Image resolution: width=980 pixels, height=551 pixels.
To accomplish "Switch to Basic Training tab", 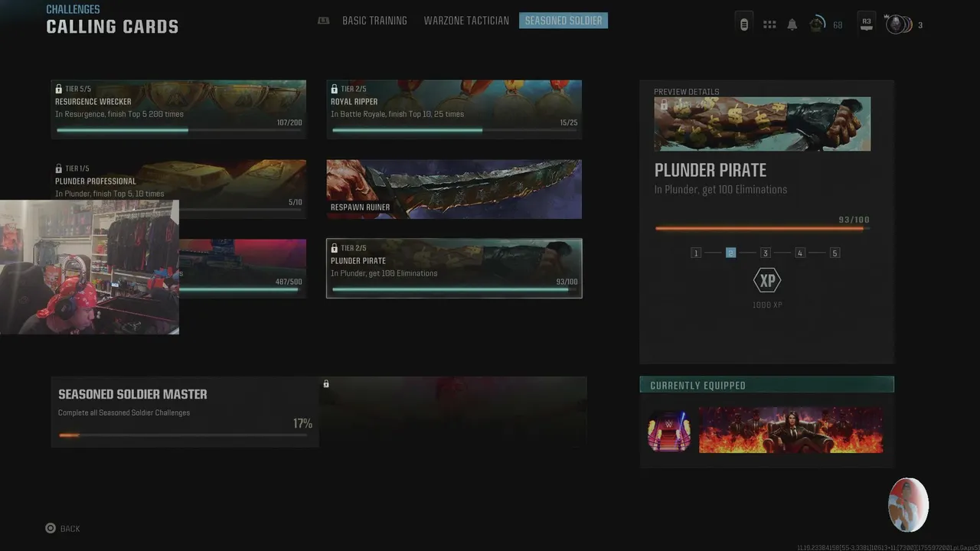I will pos(374,21).
